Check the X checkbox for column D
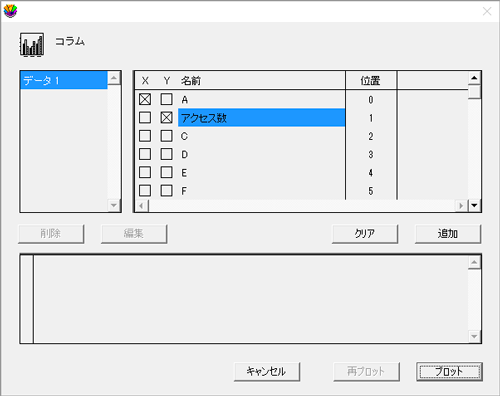 click(x=145, y=154)
